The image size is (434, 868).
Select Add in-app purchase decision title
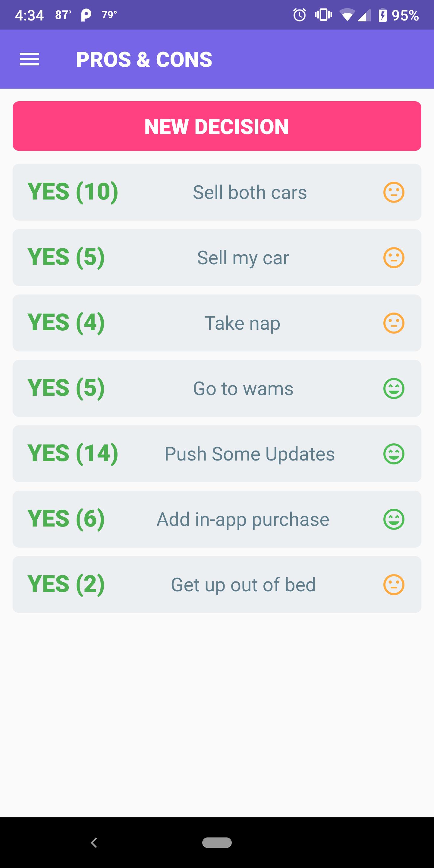coord(243,520)
